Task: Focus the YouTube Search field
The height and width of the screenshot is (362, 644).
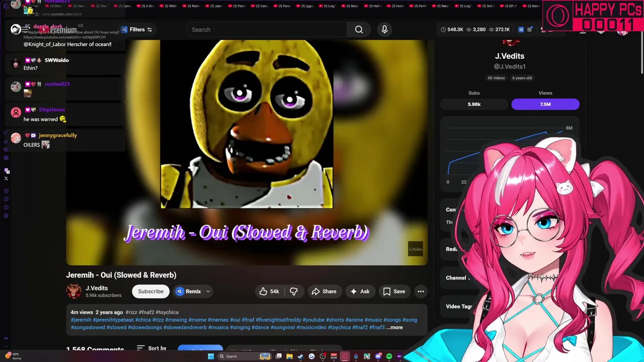Action: pos(266,30)
